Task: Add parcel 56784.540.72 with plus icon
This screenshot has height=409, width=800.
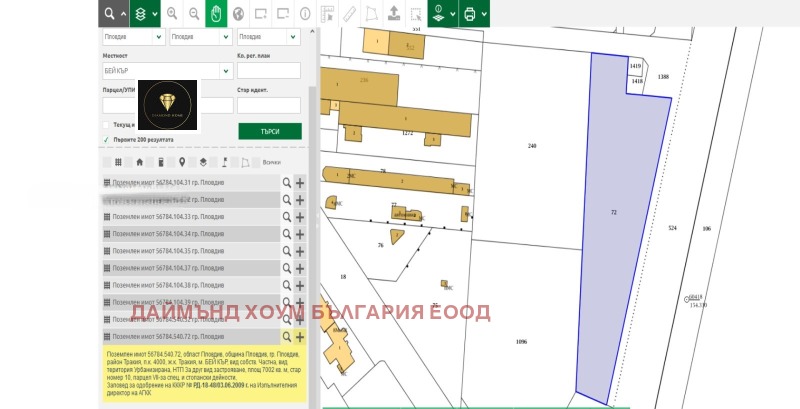Action: [x=300, y=337]
